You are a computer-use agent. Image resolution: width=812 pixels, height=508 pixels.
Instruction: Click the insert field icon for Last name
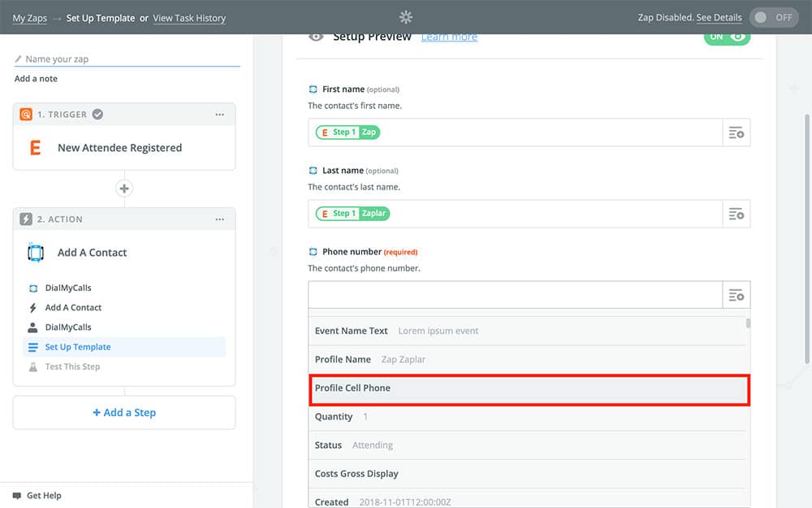pos(736,214)
